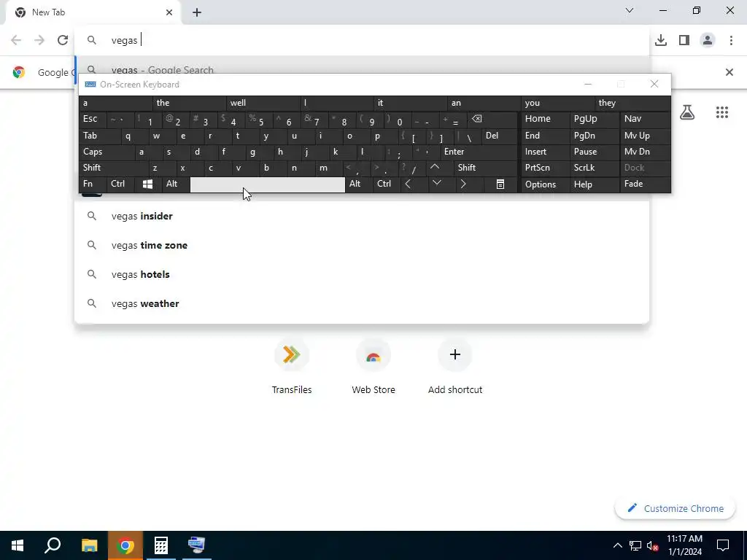Click Options key on on-screen keyboard
Image resolution: width=747 pixels, height=560 pixels.
point(545,184)
